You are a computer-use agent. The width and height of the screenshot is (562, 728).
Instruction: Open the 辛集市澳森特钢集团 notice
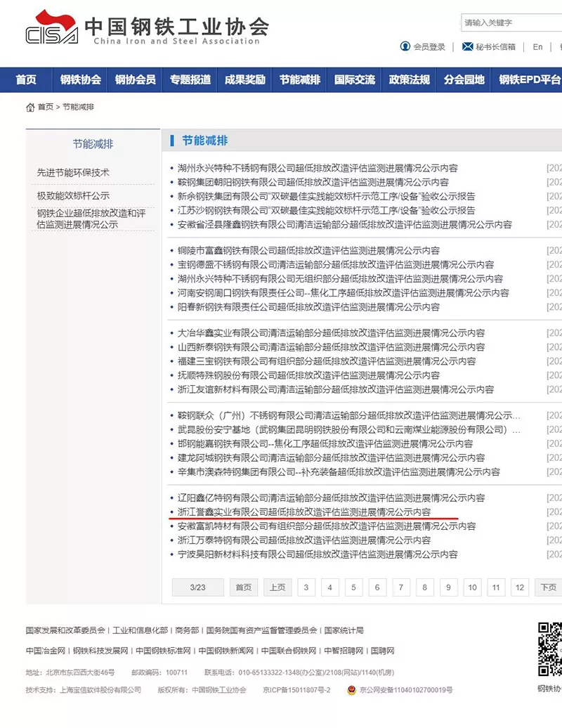coord(339,472)
